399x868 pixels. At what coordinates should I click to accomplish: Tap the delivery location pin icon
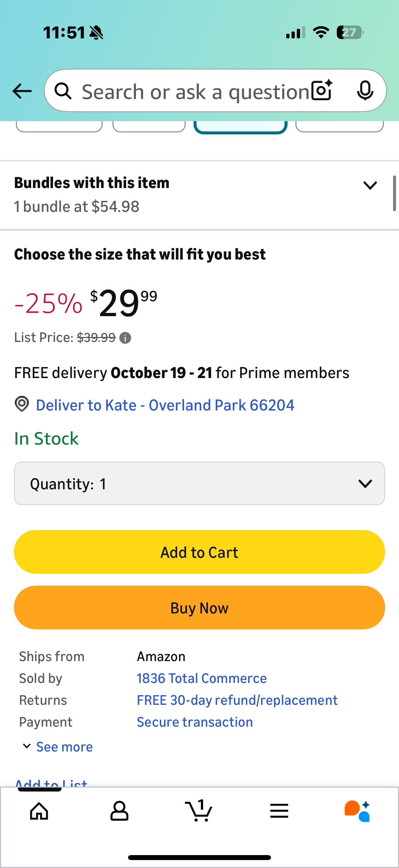tap(22, 404)
